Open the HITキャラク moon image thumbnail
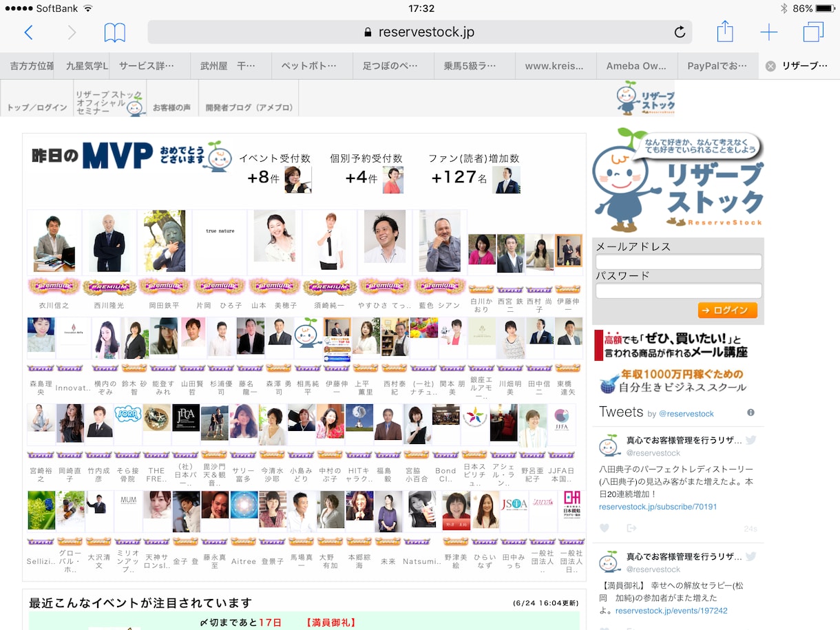This screenshot has width=840, height=630. tap(359, 418)
